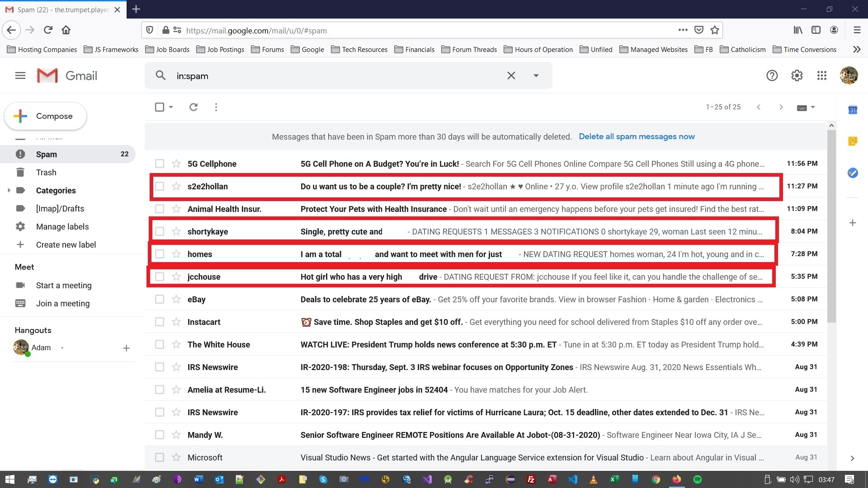Image resolution: width=868 pixels, height=488 pixels.
Task: Go back in browser history
Action: (x=11, y=30)
